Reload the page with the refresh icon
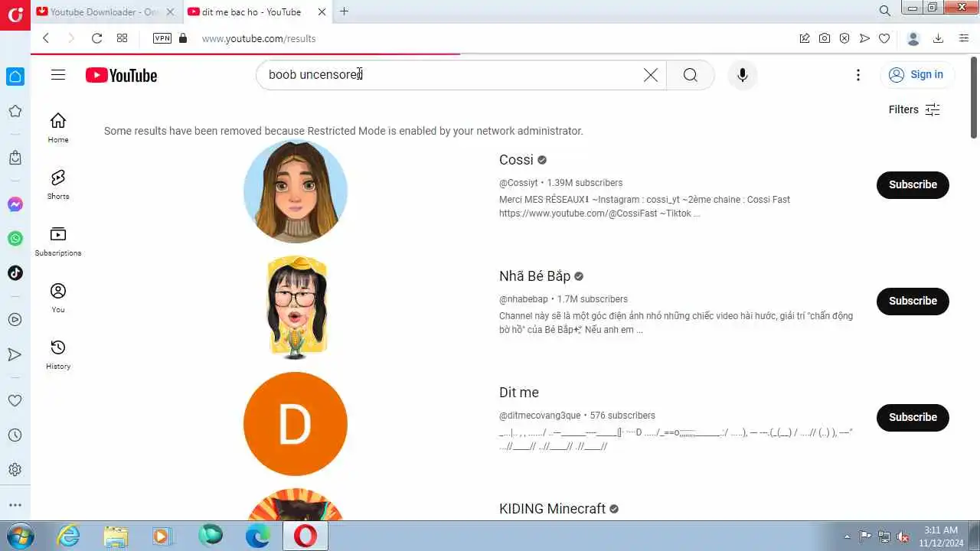Image resolution: width=980 pixels, height=551 pixels. tap(96, 38)
